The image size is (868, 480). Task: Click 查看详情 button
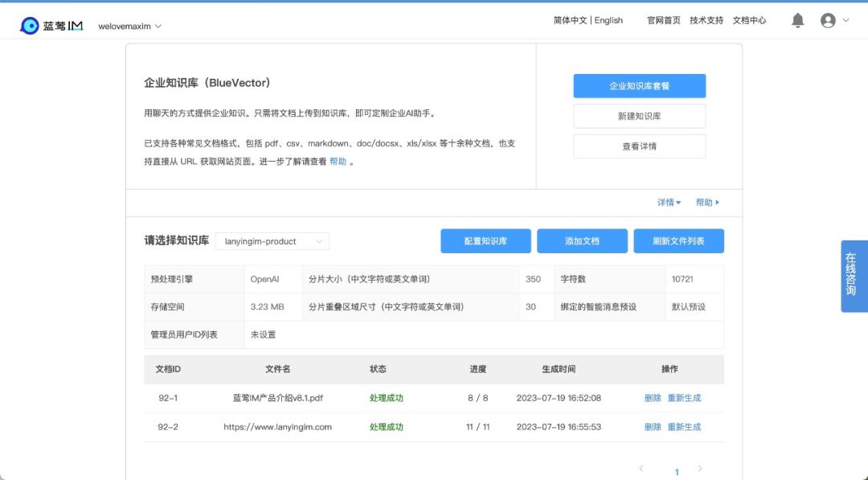(640, 146)
